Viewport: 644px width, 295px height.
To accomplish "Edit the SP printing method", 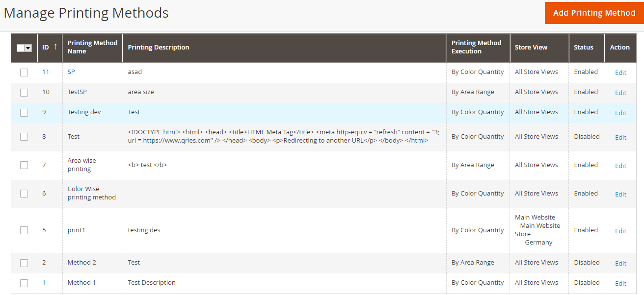I will point(620,73).
